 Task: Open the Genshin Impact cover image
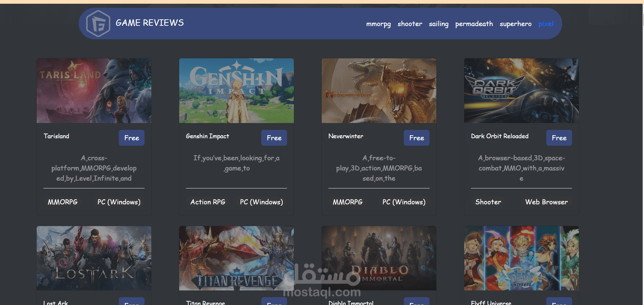point(236,90)
